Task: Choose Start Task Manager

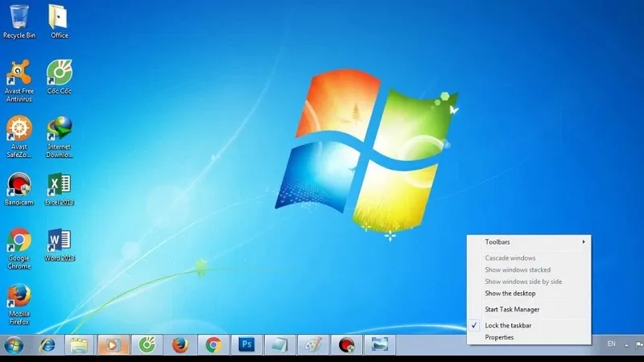Action: coord(529,310)
